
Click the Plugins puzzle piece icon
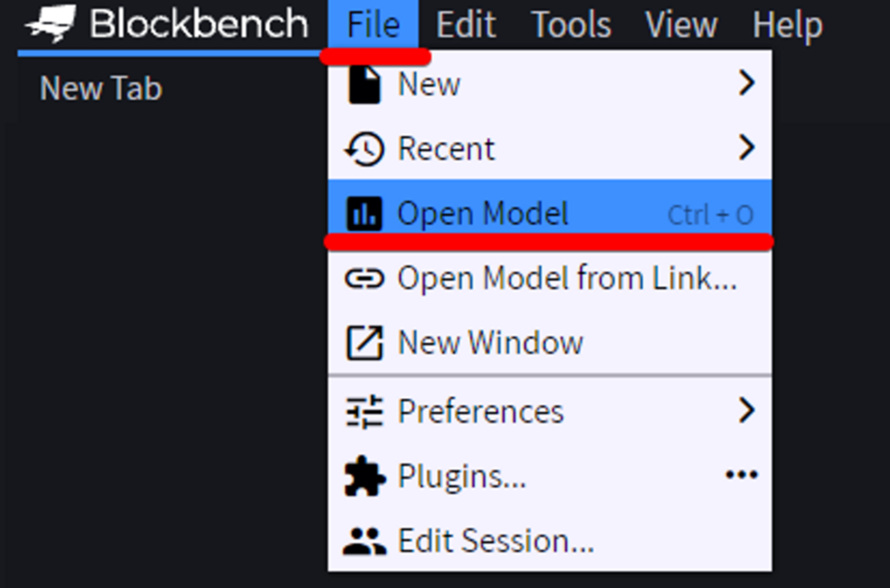coord(364,477)
